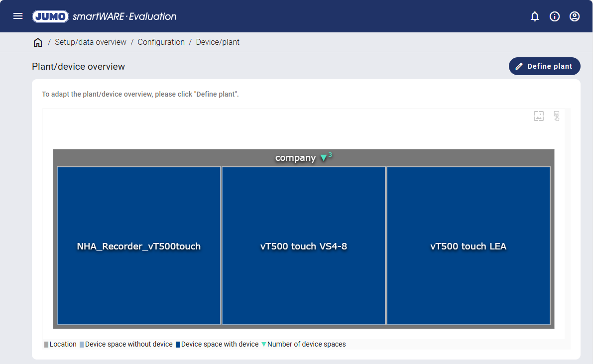Open the user account menu
The image size is (593, 364).
575,16
